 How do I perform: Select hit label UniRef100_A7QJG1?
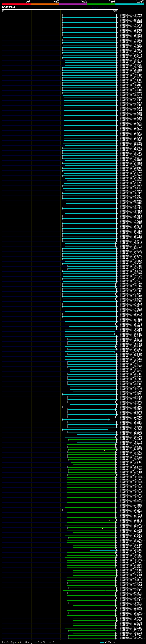pyautogui.click(x=131, y=361)
